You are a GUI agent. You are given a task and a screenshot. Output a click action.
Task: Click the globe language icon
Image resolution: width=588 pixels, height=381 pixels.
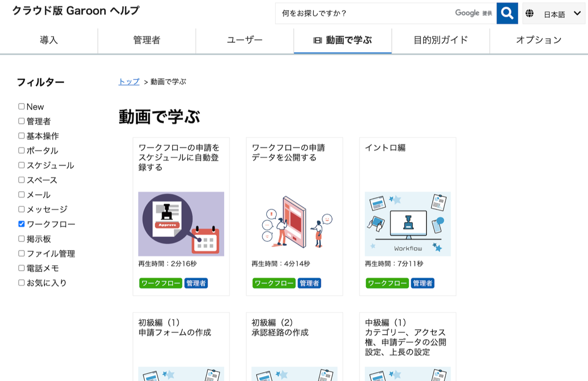(530, 13)
